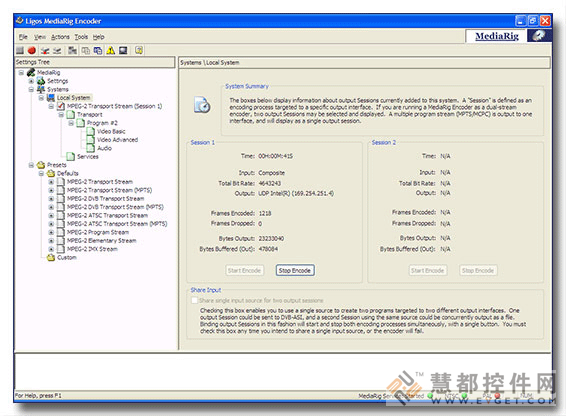Open the Tools menu
The image size is (566, 416).
click(81, 37)
